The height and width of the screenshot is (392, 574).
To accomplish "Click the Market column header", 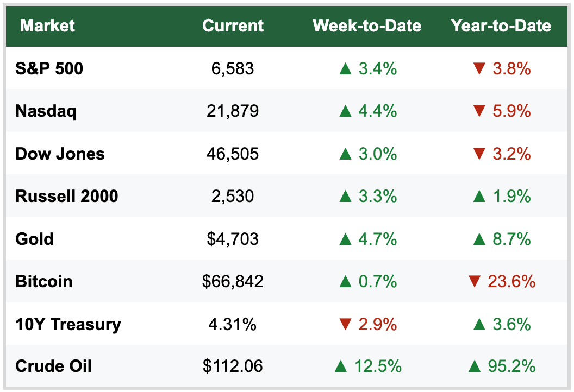I will pyautogui.click(x=48, y=26).
